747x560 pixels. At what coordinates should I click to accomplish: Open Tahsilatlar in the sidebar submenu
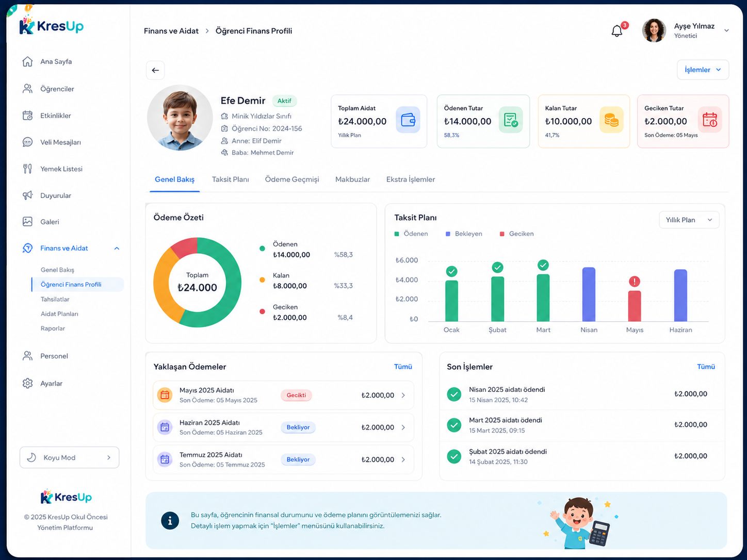pyautogui.click(x=55, y=299)
